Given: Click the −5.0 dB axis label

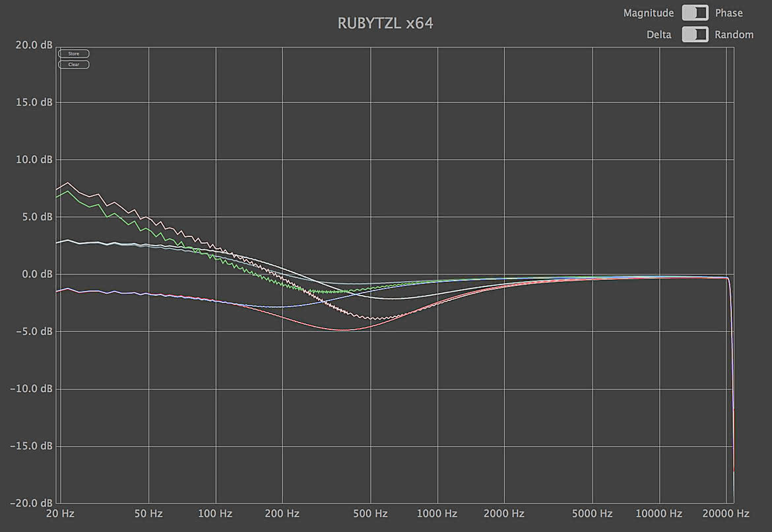Looking at the screenshot, I should coord(34,331).
